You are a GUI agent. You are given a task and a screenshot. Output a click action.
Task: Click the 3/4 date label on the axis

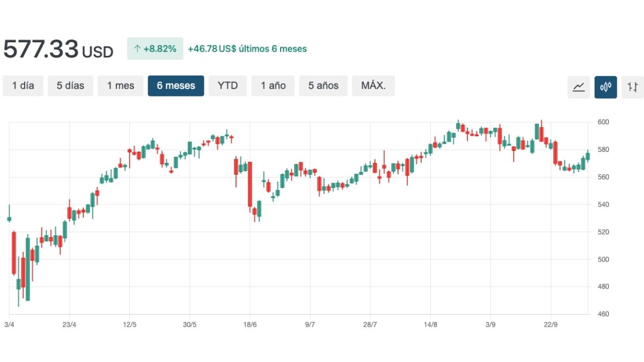pyautogui.click(x=9, y=324)
